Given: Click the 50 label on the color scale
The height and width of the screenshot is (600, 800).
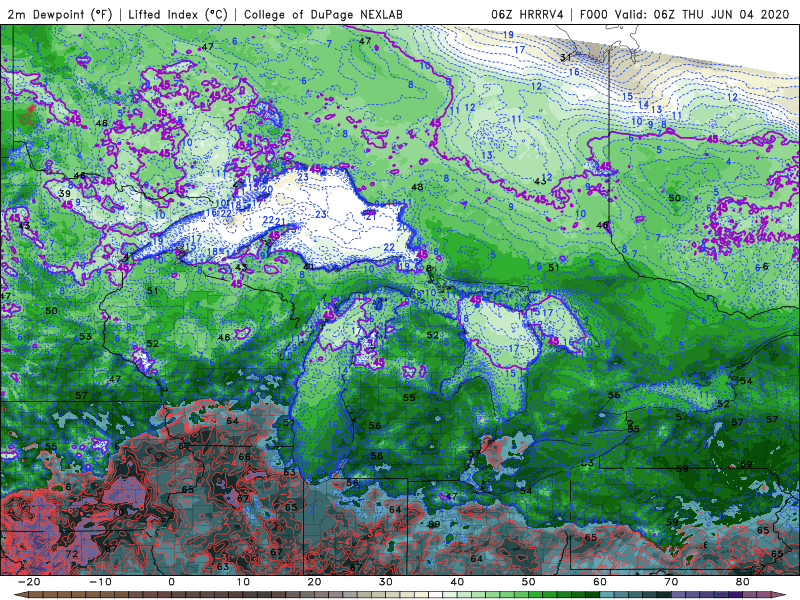Looking at the screenshot, I should pyautogui.click(x=529, y=582).
